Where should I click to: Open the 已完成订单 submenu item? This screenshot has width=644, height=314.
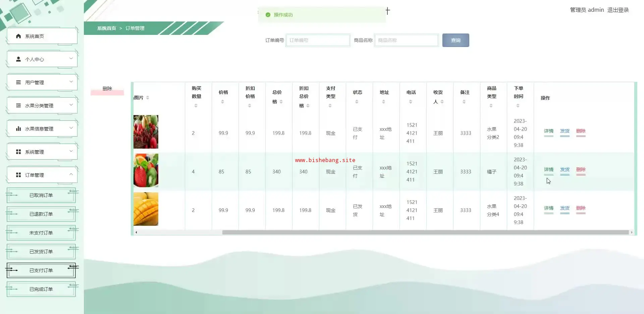click(x=41, y=289)
